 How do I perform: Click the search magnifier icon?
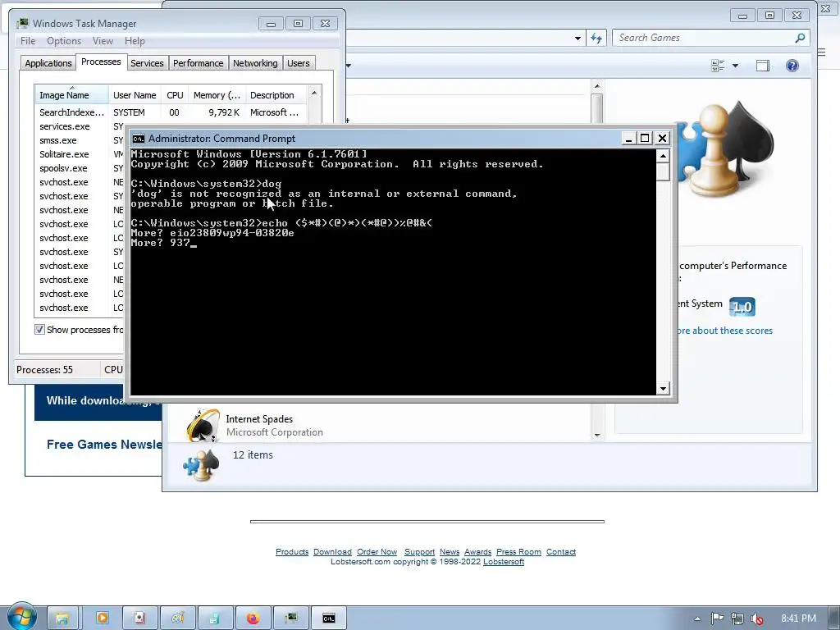[800, 38]
